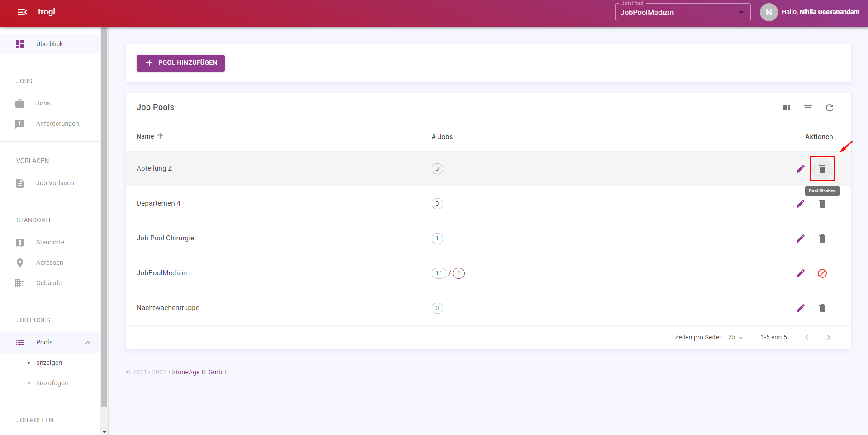Click the Departemen 4 name cell
This screenshot has width=868, height=435.
click(159, 203)
